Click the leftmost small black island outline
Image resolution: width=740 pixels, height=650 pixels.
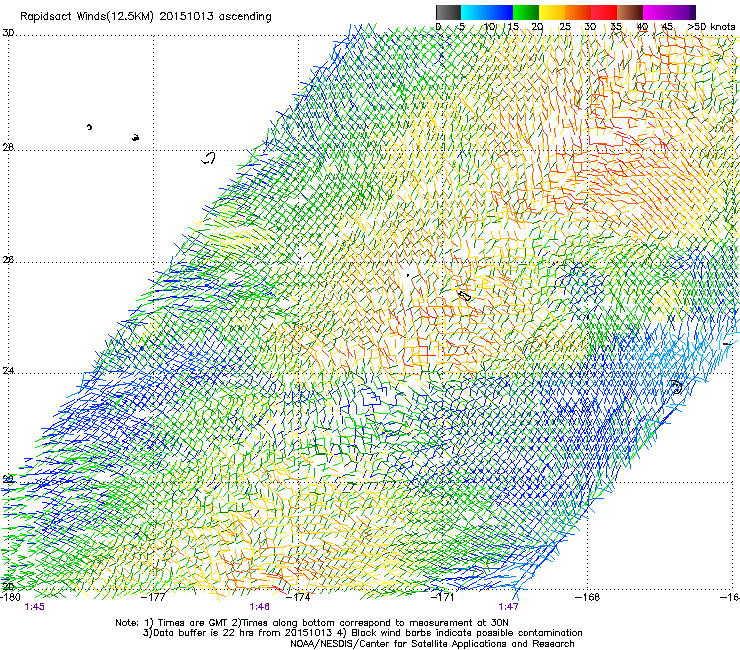pos(89,127)
